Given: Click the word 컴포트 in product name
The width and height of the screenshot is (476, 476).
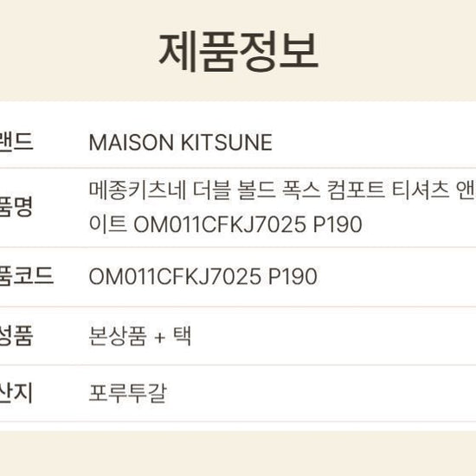Looking at the screenshot, I should pyautogui.click(x=356, y=191).
